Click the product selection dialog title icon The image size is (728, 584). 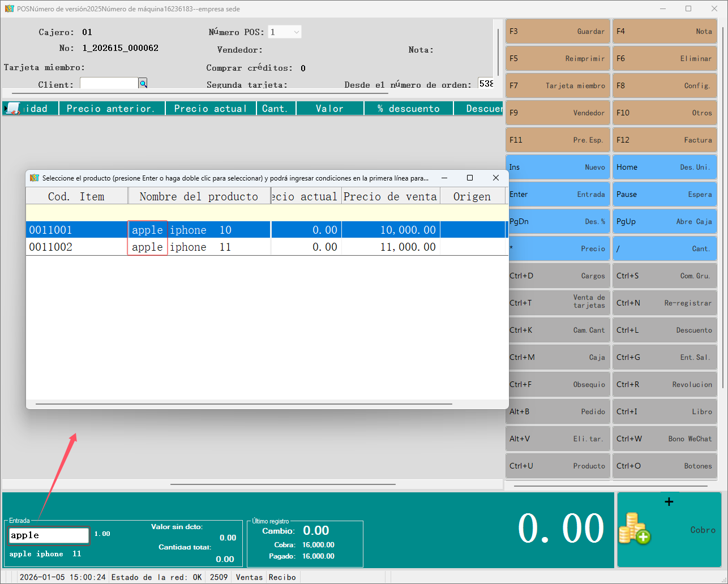[34, 178]
